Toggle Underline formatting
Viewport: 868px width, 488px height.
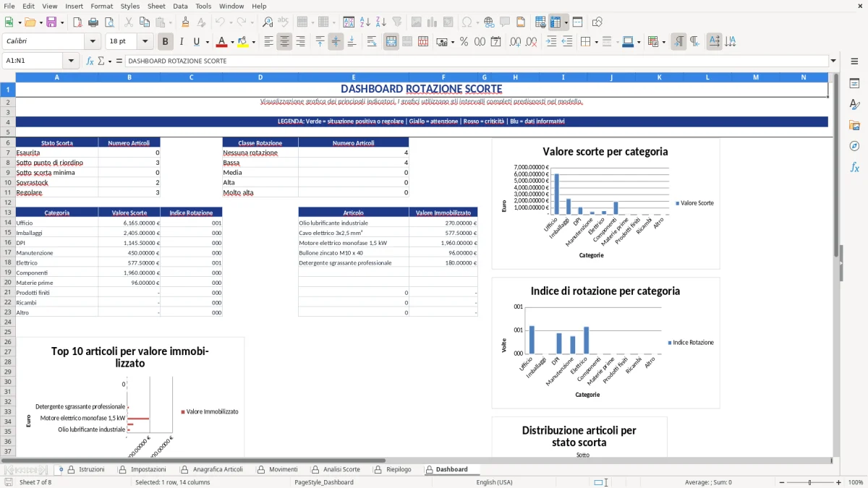[x=196, y=42]
